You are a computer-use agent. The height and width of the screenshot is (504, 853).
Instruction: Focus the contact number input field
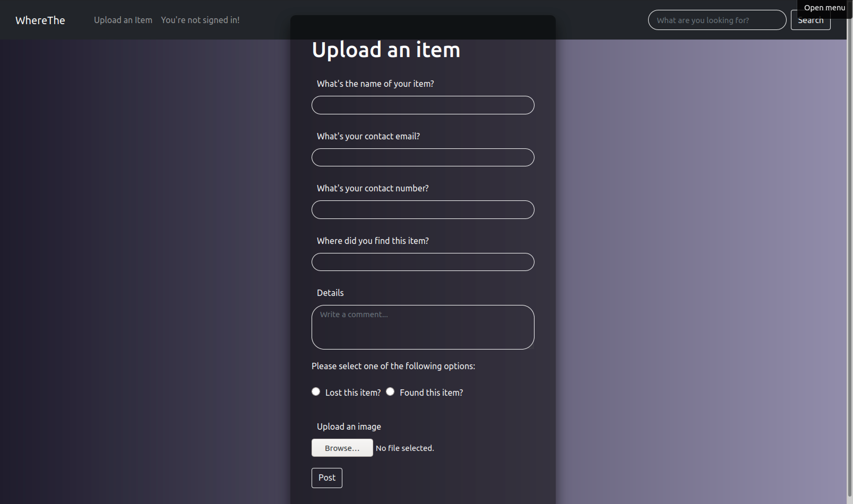coord(423,210)
